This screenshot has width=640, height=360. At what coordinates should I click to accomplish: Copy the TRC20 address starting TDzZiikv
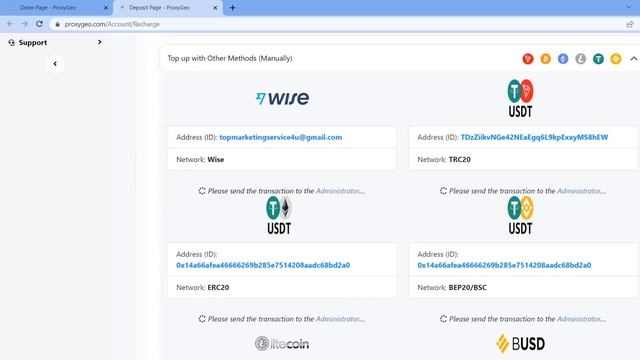[x=534, y=138]
